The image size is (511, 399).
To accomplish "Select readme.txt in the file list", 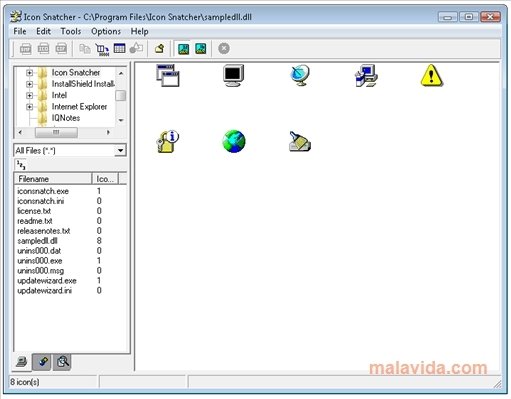I will point(35,221).
